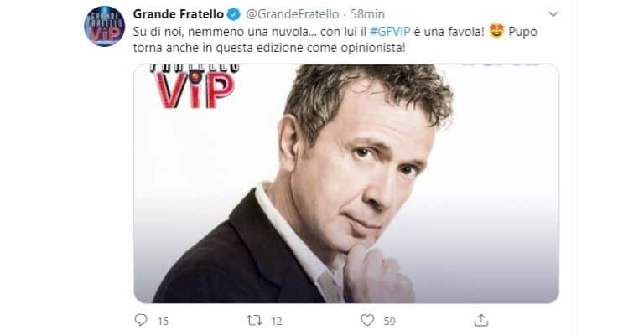Click the blue verified badge
644x335 pixels.
tap(234, 14)
